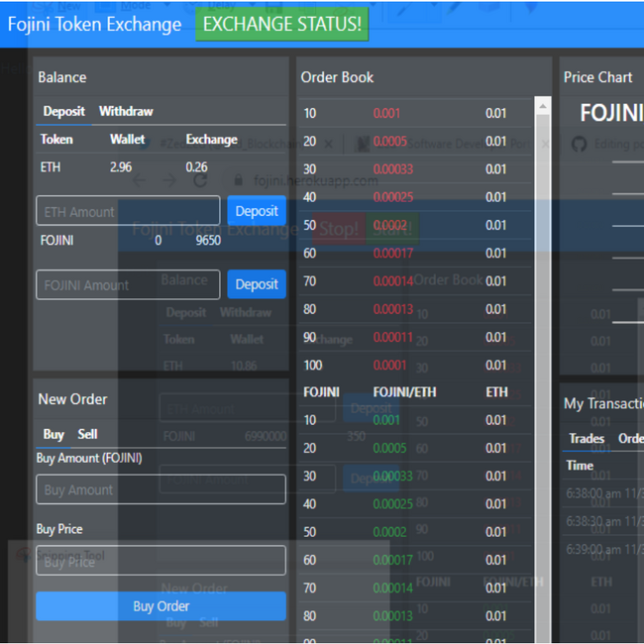Screen dimensions: 644x644
Task: Switch to the Sell tab in New Order
Action: (87, 434)
